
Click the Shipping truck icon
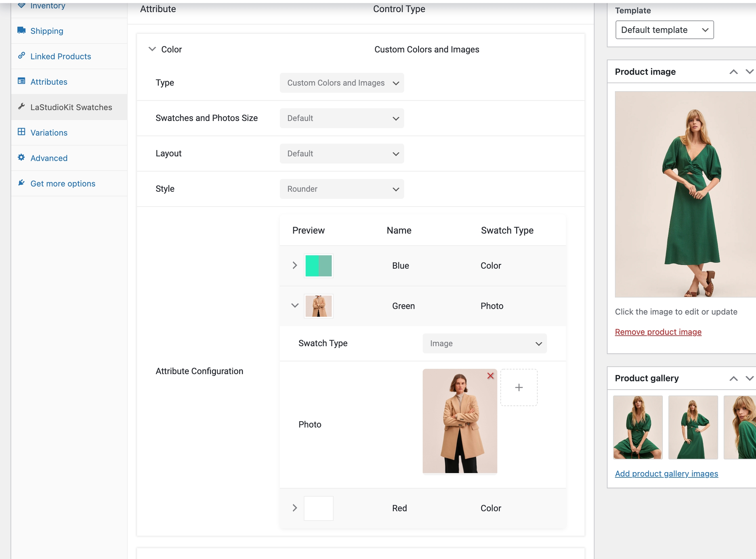21,30
